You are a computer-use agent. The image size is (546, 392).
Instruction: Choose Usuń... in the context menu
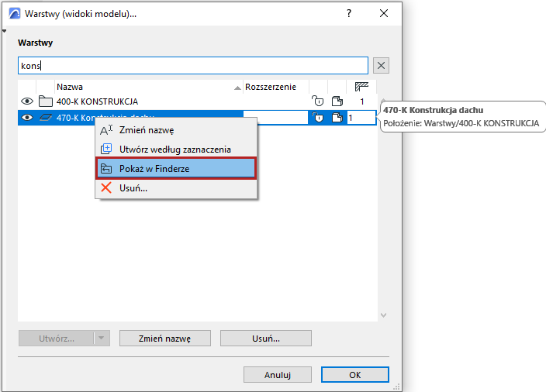(x=133, y=187)
